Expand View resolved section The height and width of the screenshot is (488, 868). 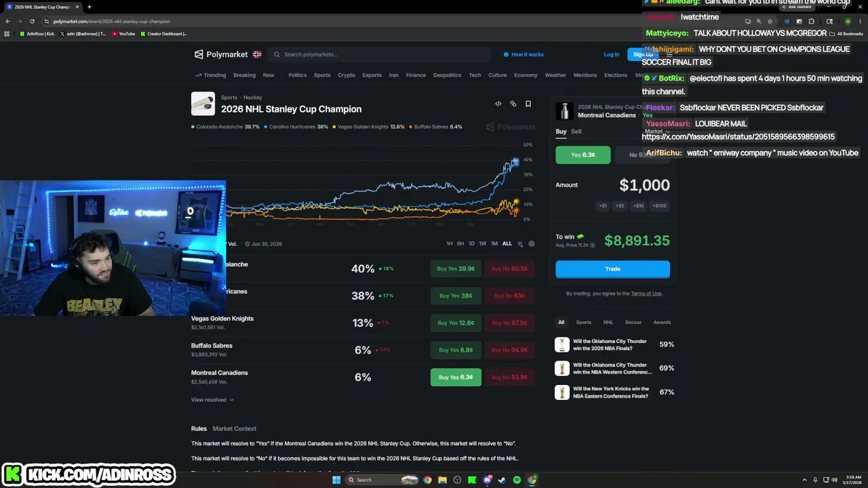tap(212, 400)
